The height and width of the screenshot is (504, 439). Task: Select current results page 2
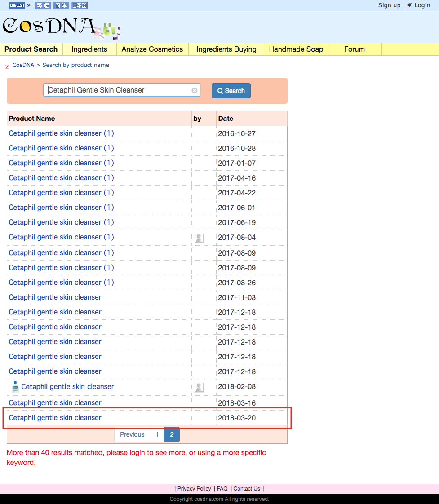coord(172,434)
